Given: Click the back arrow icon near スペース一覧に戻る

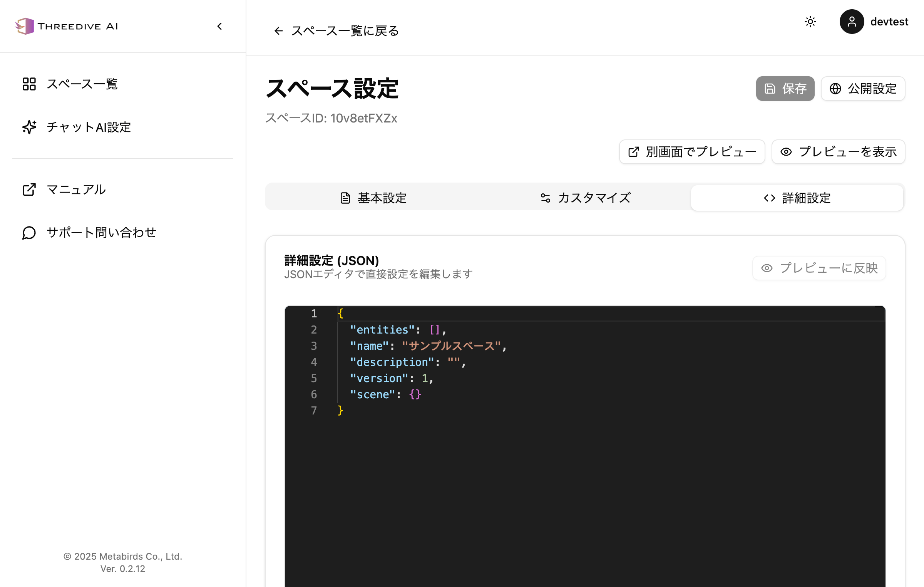Looking at the screenshot, I should tap(279, 31).
